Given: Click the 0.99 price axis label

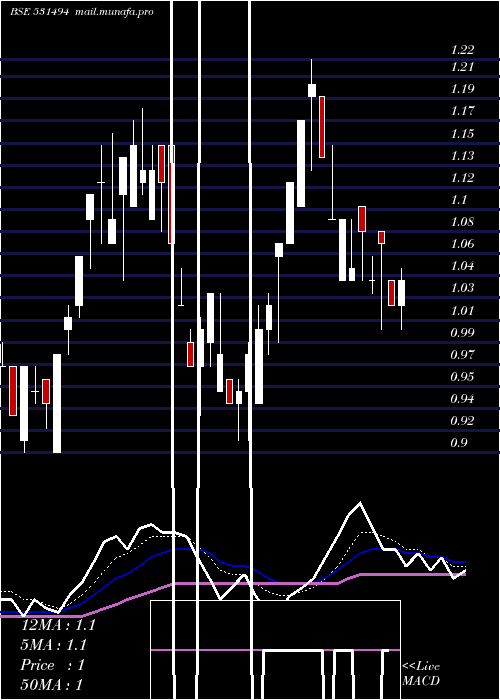Looking at the screenshot, I should (462, 333).
